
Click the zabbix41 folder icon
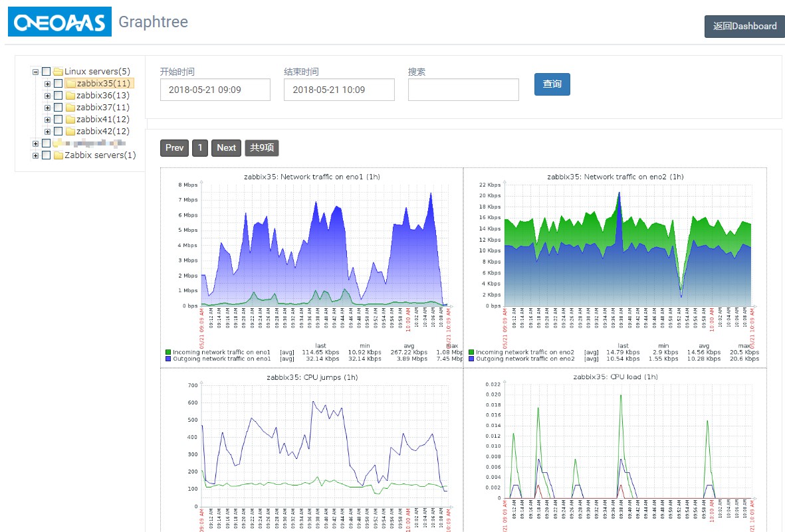[x=70, y=120]
